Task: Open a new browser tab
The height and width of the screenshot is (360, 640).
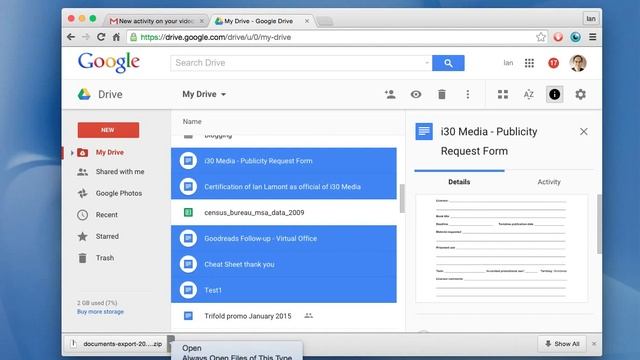Action: click(x=325, y=21)
